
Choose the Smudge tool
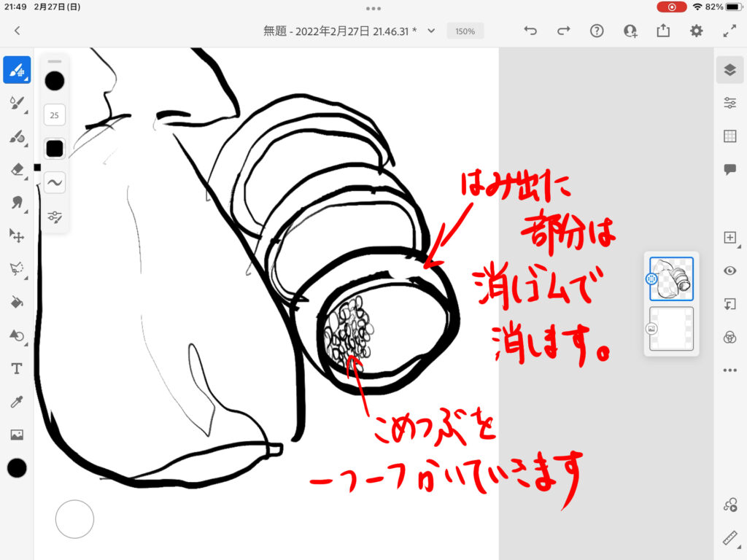17,202
